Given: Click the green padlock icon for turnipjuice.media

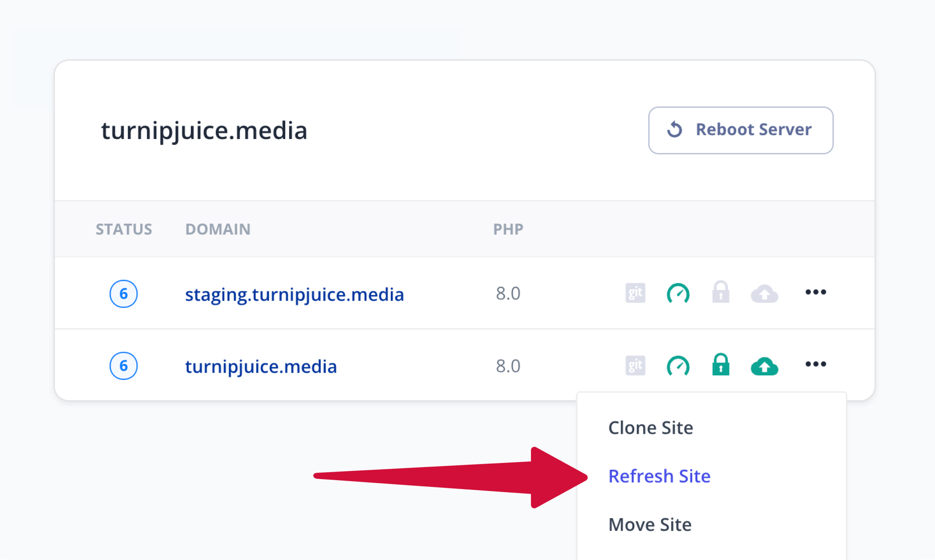Looking at the screenshot, I should click(x=721, y=364).
